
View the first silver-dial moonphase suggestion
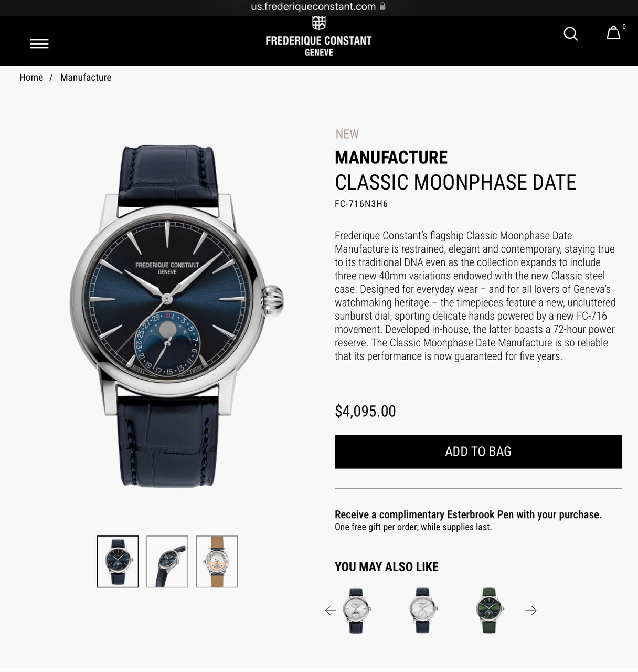pos(356,611)
